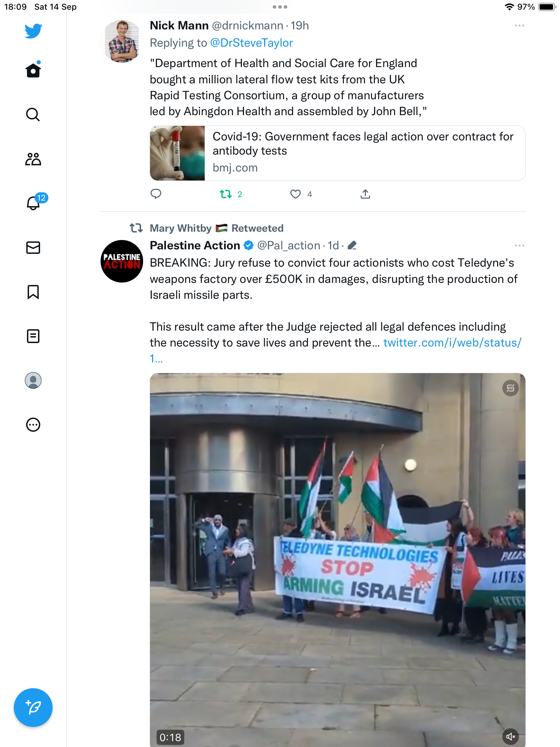Viewport: 560px width, 747px height.
Task: Share Nick Mann's tweet
Action: (365, 194)
